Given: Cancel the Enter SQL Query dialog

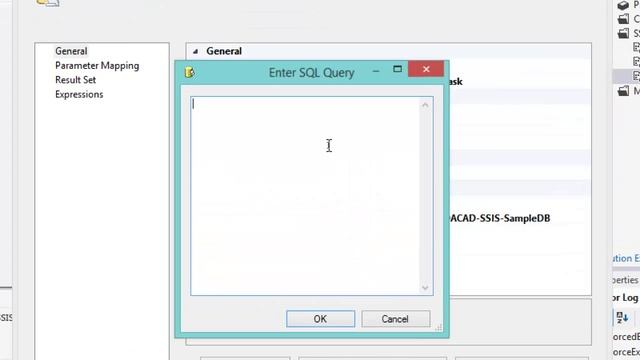Looking at the screenshot, I should point(395,319).
